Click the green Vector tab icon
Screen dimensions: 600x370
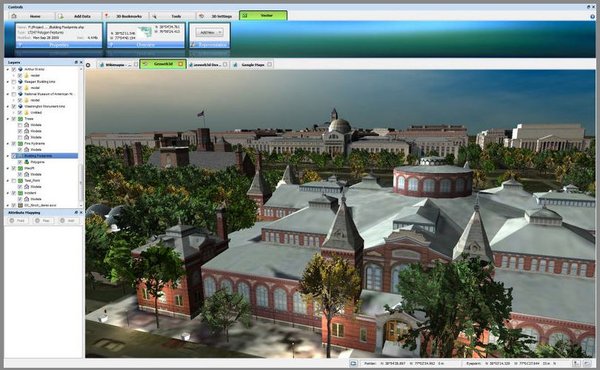pyautogui.click(x=245, y=16)
